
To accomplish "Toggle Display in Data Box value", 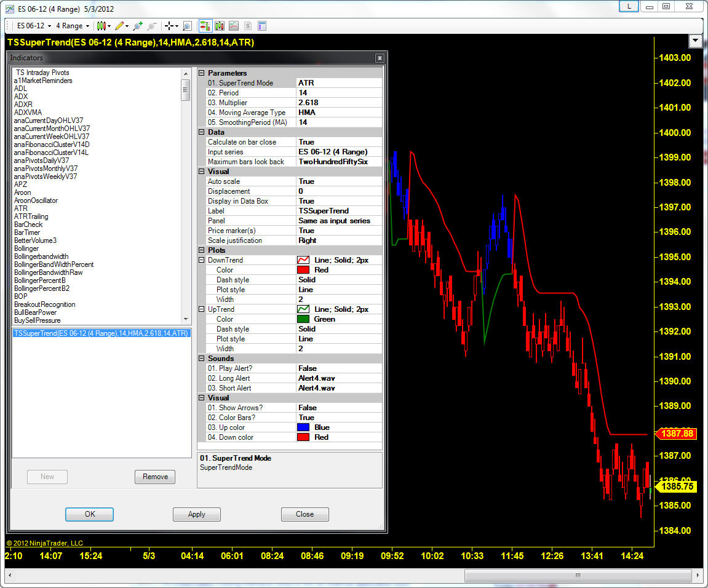I will tap(339, 201).
